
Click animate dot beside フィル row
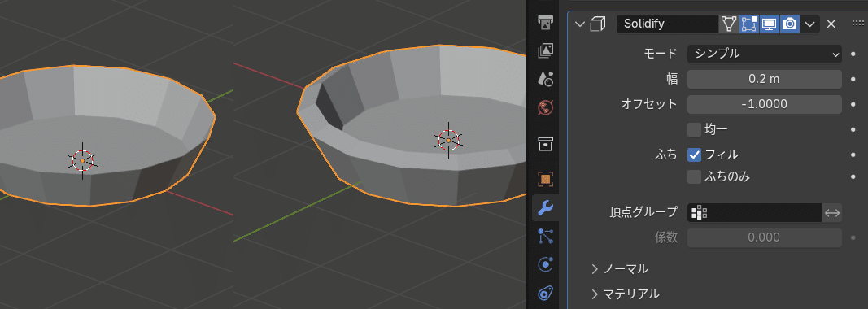coord(853,154)
